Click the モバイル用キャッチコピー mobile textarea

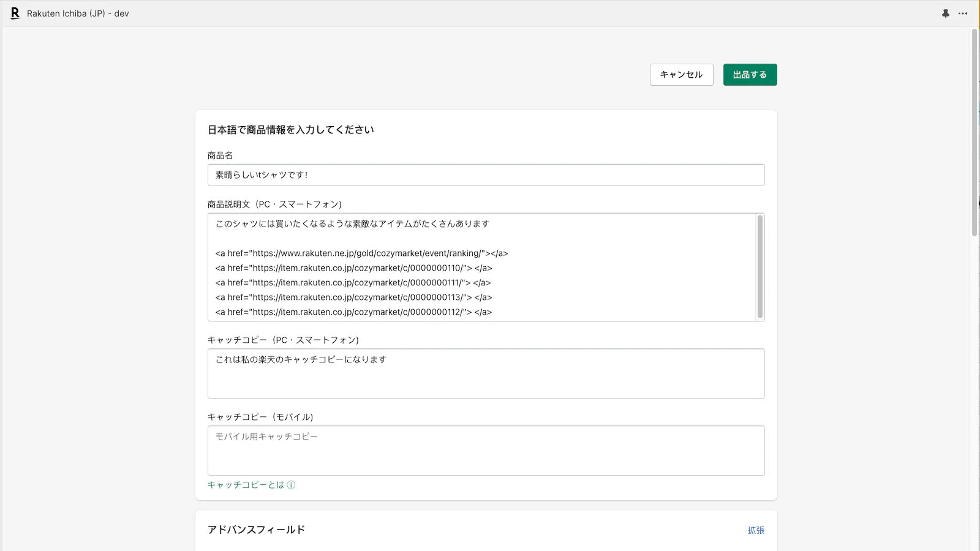pyautogui.click(x=486, y=451)
